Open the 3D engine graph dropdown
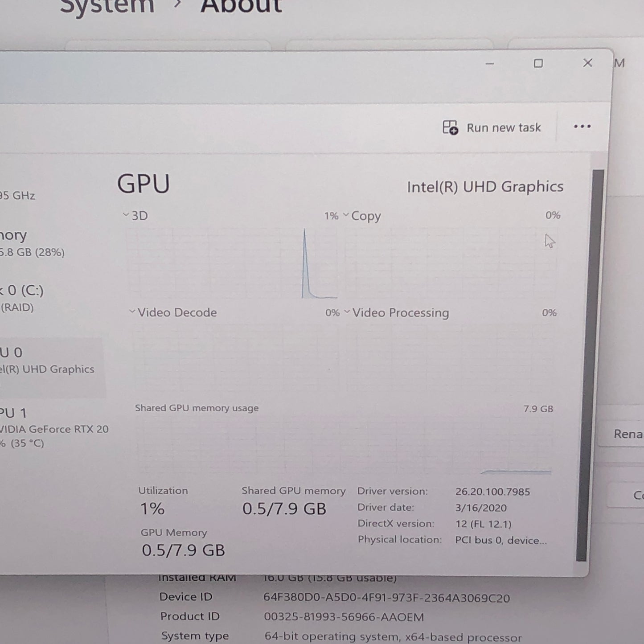 pos(126,215)
